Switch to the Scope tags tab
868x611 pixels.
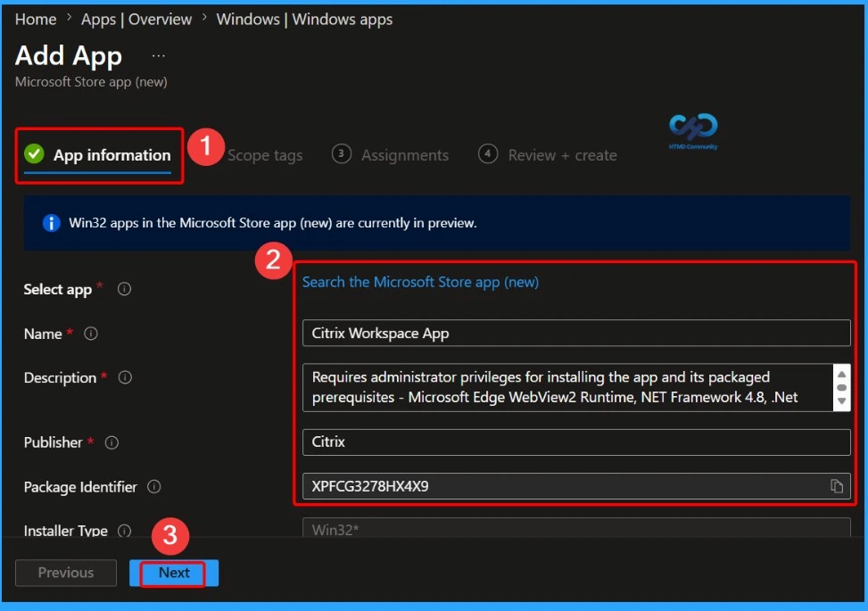(x=265, y=155)
